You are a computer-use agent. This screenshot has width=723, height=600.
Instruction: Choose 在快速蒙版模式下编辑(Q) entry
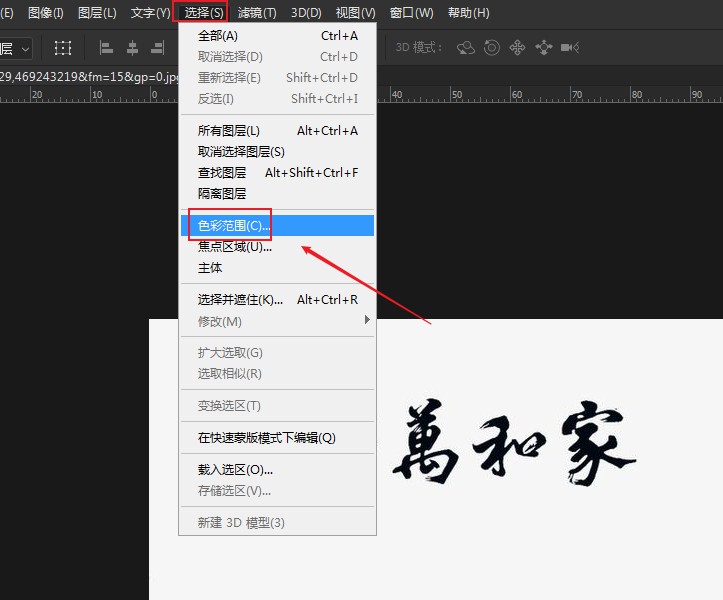point(278,438)
